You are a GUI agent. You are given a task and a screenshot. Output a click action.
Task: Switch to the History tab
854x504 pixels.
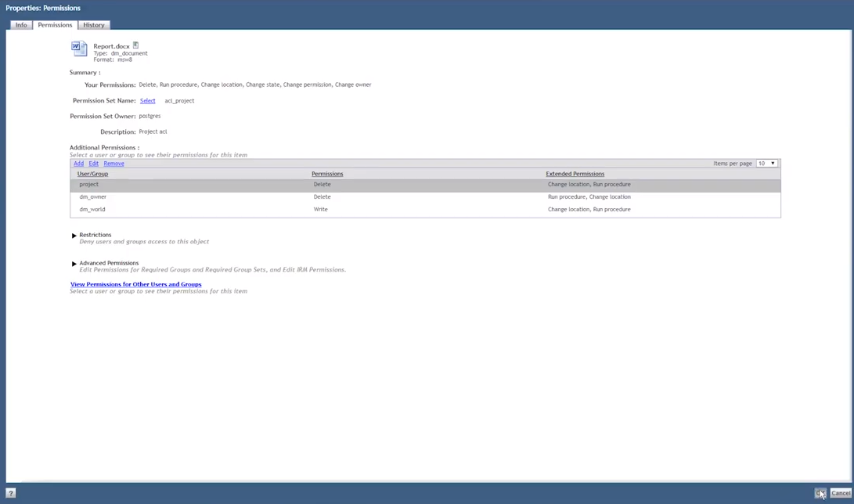(93, 24)
